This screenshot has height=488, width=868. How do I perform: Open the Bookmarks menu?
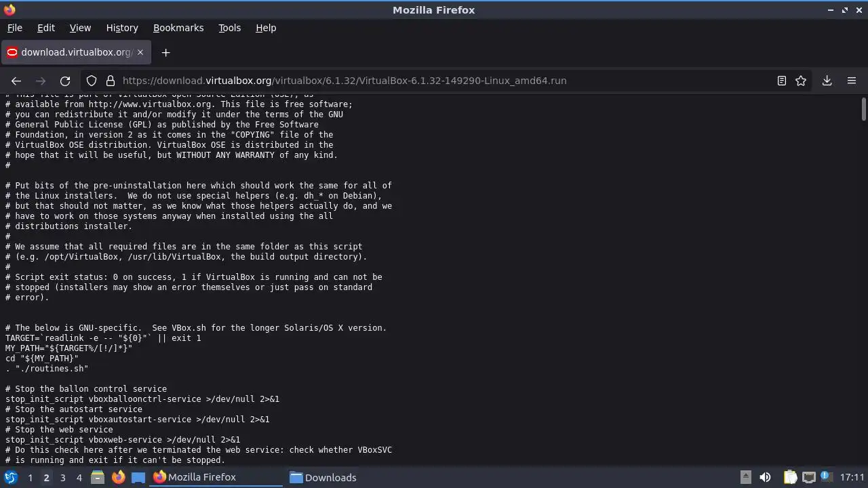point(178,28)
